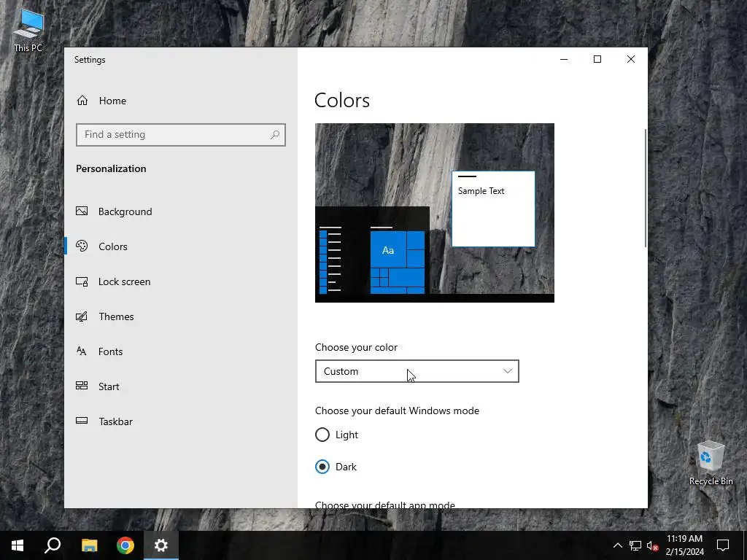Click the Settings vertical scrollbar
This screenshot has width=747, height=560.
coord(646,188)
